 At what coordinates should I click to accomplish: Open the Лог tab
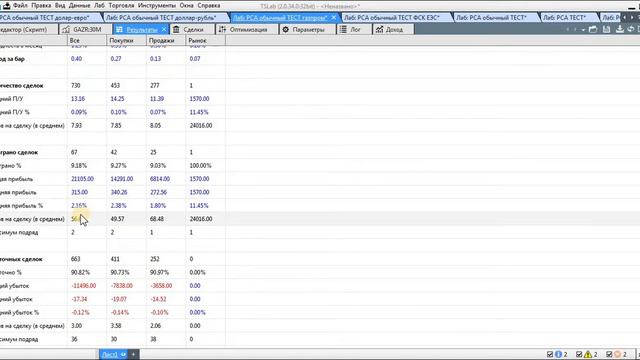(355, 29)
